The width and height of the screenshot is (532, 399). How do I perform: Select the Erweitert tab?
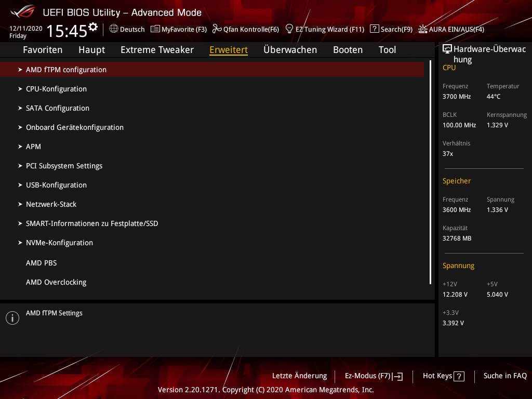[229, 49]
